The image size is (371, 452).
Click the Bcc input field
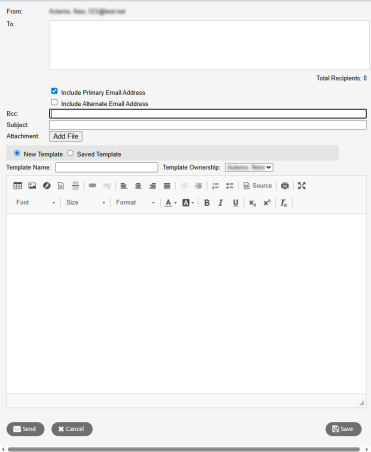[x=208, y=114]
